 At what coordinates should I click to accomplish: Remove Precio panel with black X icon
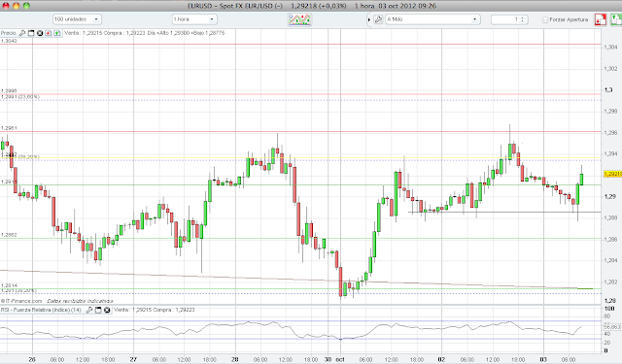pos(40,33)
